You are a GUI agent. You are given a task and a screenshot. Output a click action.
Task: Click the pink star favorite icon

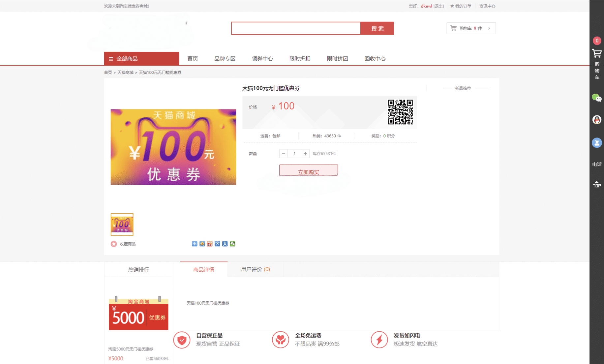click(x=114, y=244)
